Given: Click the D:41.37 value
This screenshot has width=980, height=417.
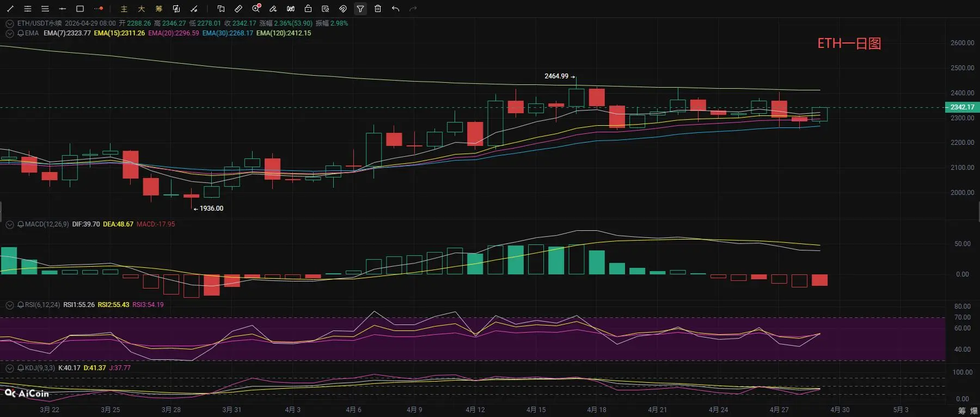Looking at the screenshot, I should point(95,368).
